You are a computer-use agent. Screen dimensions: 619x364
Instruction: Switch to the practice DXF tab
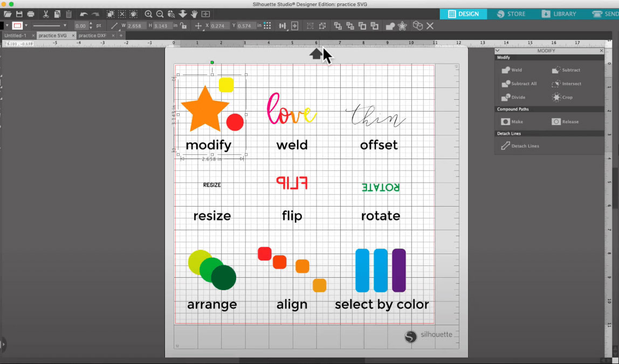coord(91,36)
